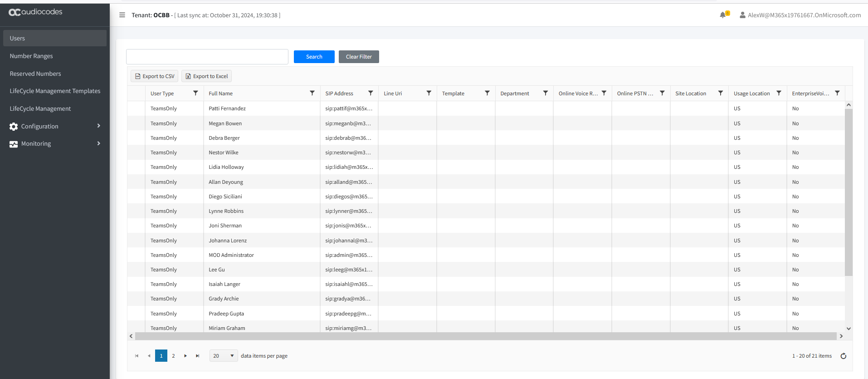868x379 pixels.
Task: Go to the previous page arrow
Action: (149, 356)
